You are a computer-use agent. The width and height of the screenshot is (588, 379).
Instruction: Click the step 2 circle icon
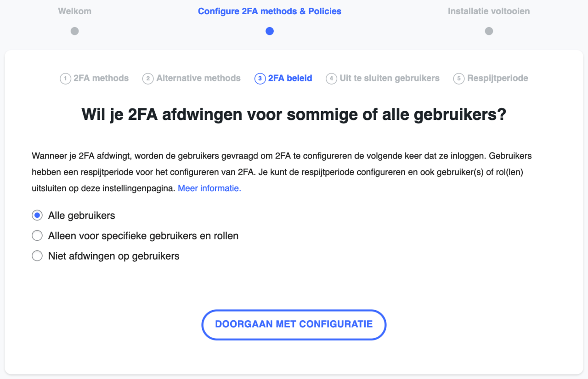148,79
